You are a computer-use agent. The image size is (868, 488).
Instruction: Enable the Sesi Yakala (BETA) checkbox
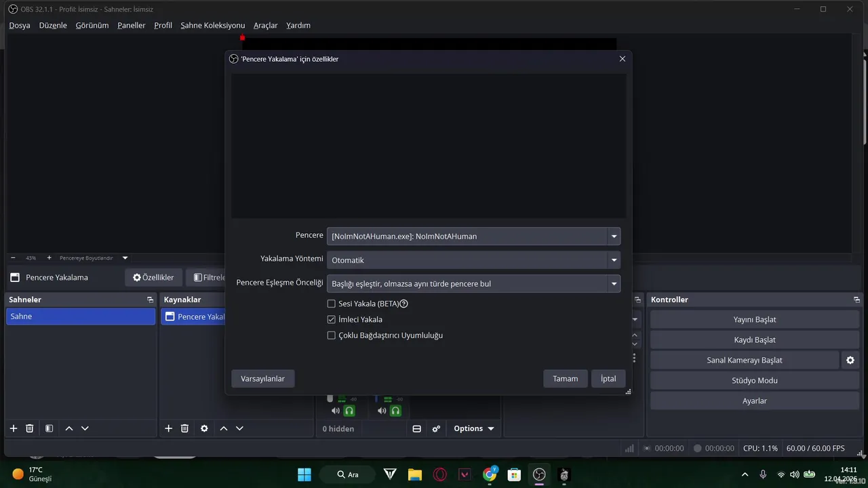(x=332, y=304)
